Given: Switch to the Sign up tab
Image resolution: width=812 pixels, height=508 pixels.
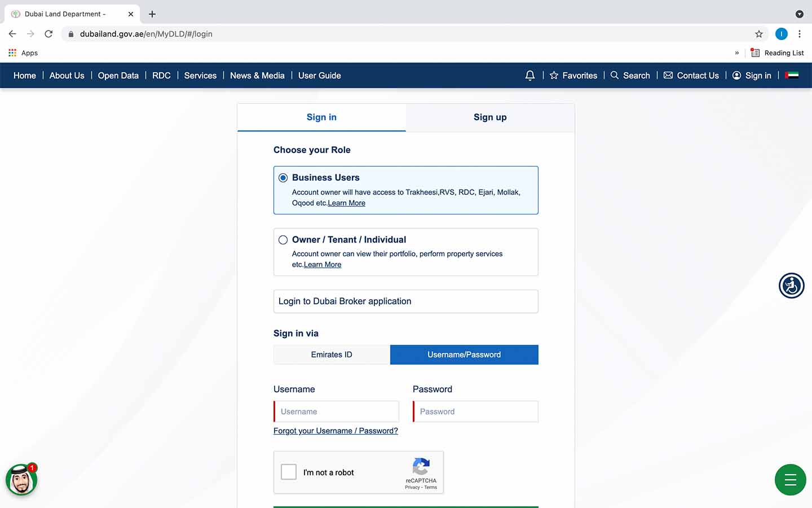Looking at the screenshot, I should tap(489, 117).
